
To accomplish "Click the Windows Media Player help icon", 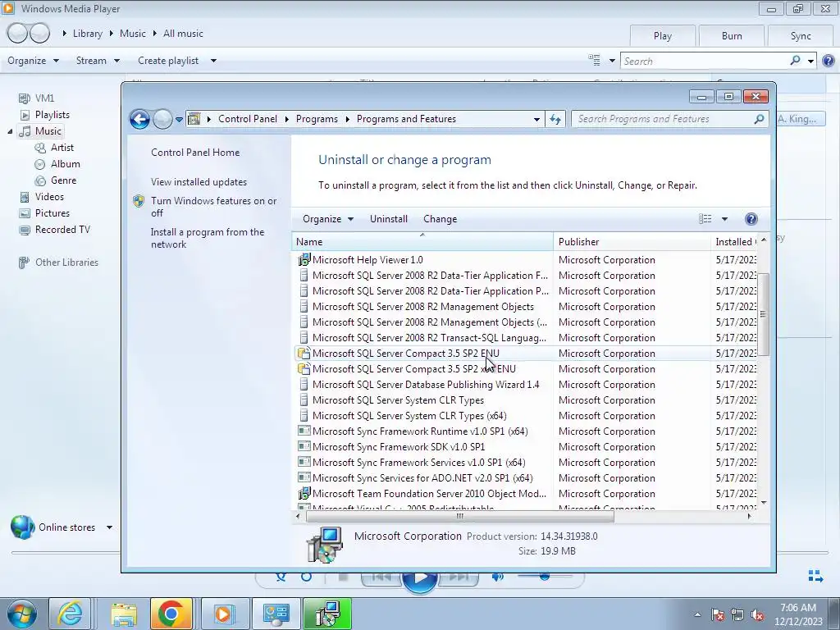I will tap(829, 61).
